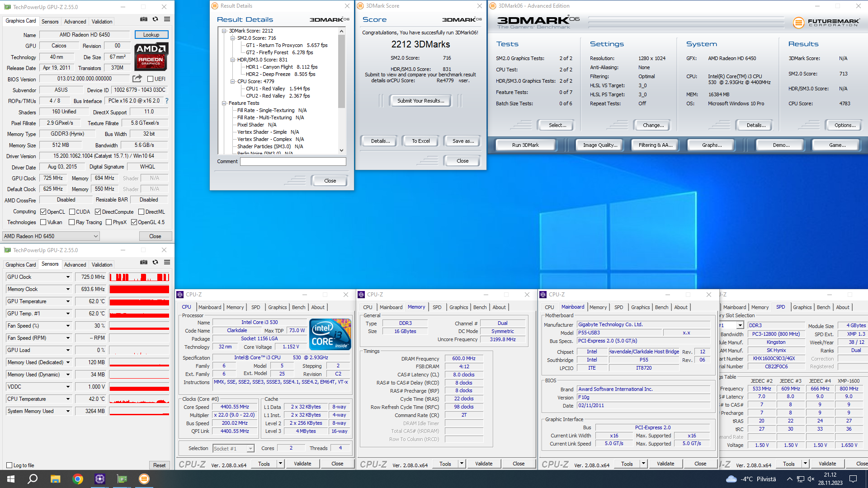Click the To Excel button
868x488 pixels.
[x=421, y=141]
